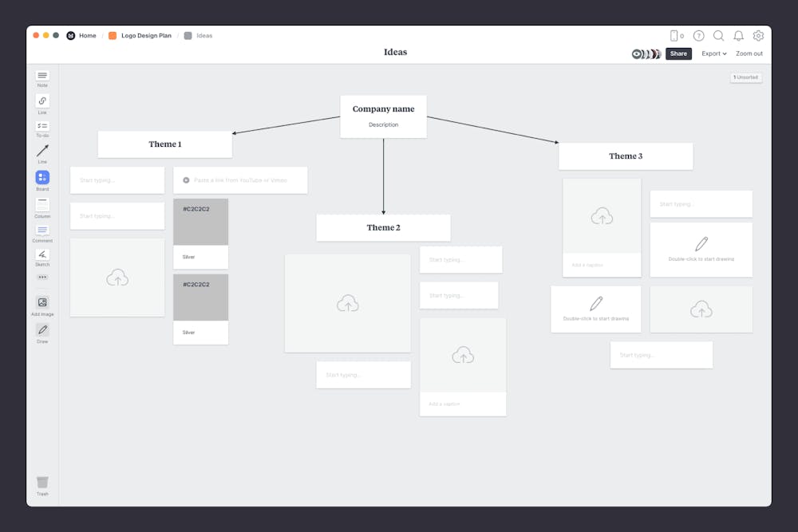This screenshot has height=532, width=798.
Task: Select the Comment tool
Action: (x=42, y=230)
